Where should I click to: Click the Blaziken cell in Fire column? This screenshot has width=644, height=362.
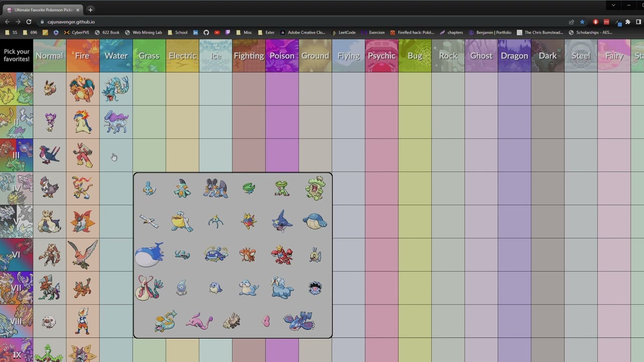(83, 155)
